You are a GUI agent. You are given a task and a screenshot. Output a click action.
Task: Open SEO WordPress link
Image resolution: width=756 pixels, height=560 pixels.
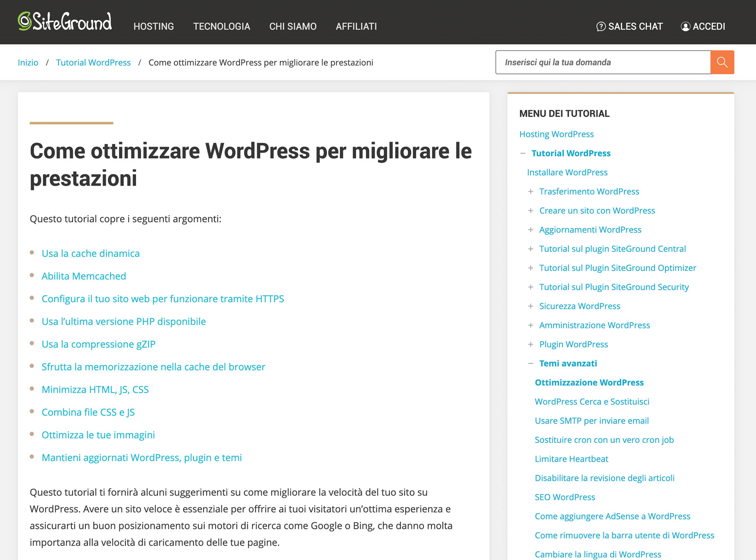pos(564,497)
